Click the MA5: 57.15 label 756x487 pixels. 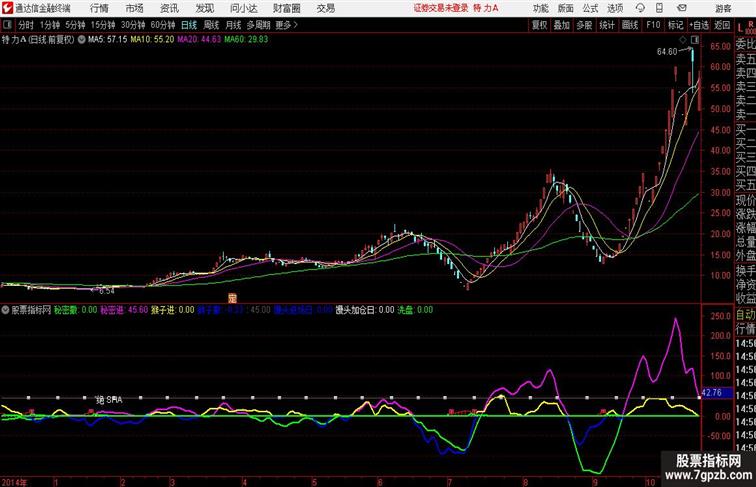[x=108, y=40]
